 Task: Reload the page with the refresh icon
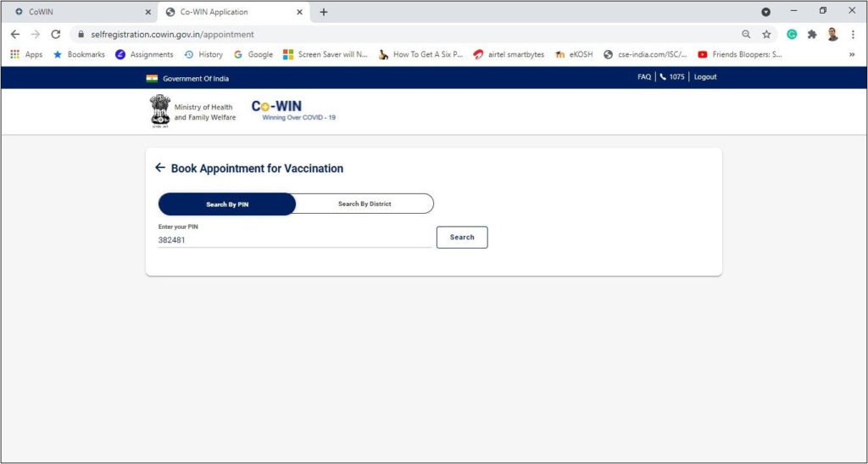pos(56,34)
